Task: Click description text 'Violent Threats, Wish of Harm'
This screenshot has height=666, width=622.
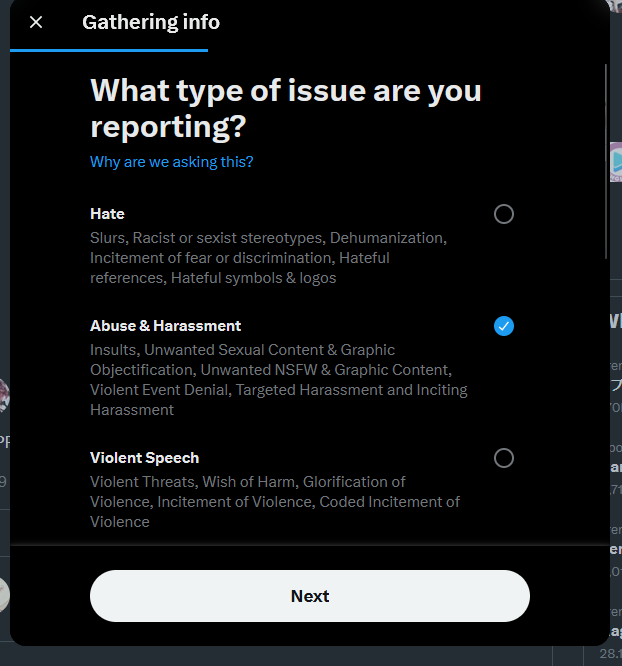Action: (275, 502)
